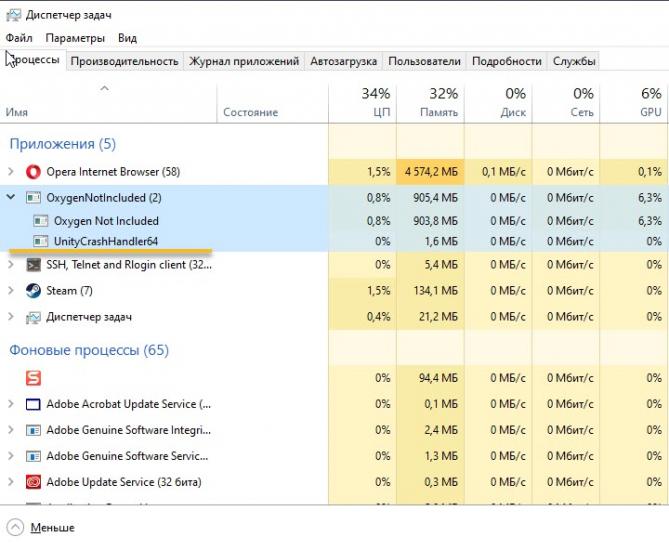Expand the Adobe Genuine Software Service group

click(11, 456)
